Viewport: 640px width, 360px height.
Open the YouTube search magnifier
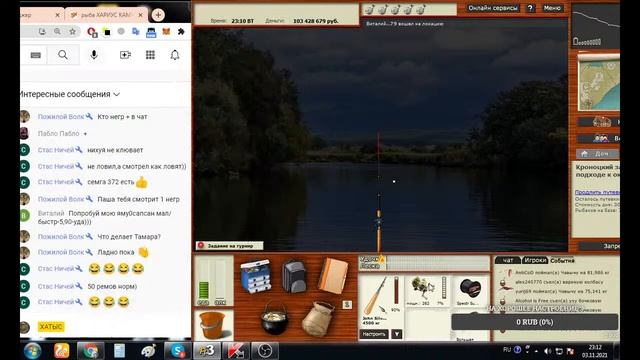[63, 55]
